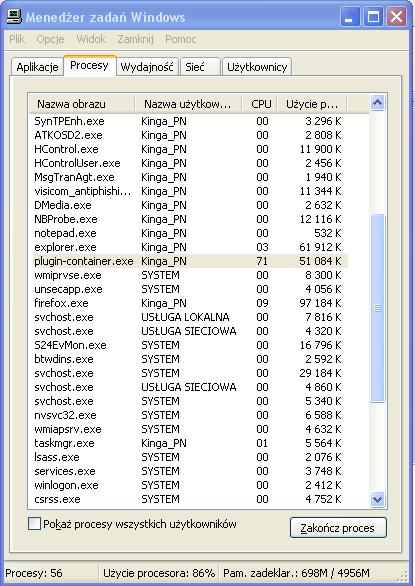415x586 pixels.
Task: Select the taskmgr.exe process row
Action: tap(189, 443)
